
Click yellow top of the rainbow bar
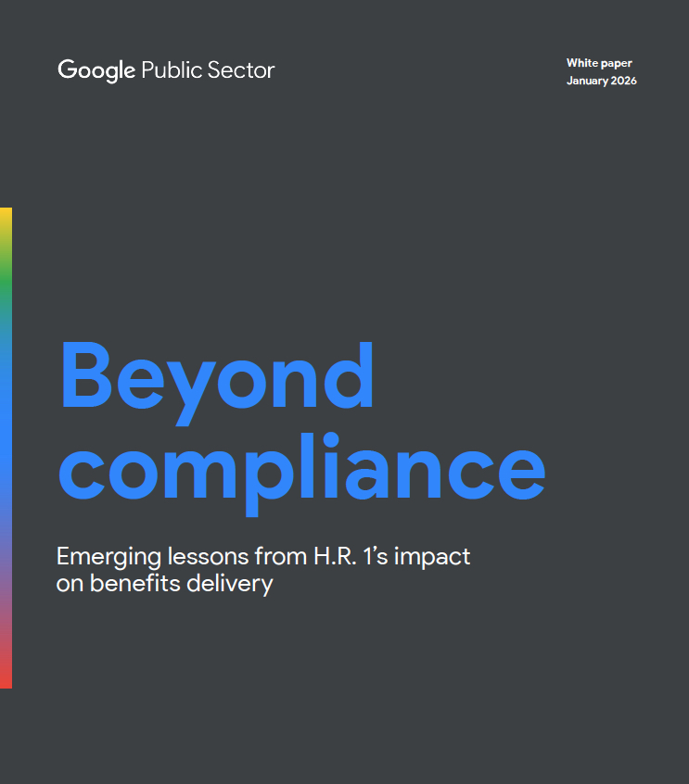6,222
